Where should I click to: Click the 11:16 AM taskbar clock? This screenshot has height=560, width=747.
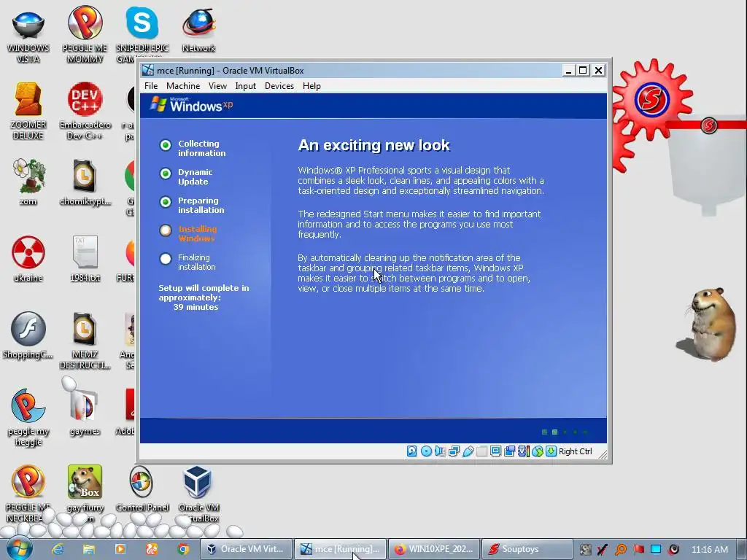click(709, 550)
